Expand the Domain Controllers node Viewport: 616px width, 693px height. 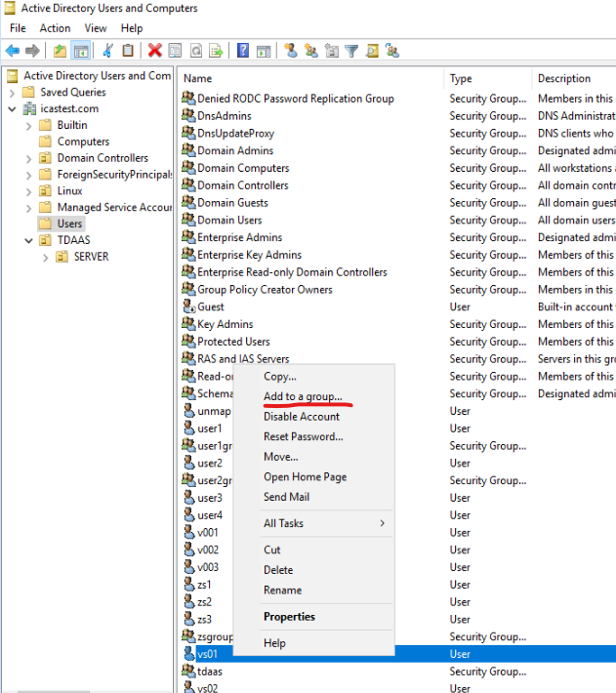click(28, 159)
